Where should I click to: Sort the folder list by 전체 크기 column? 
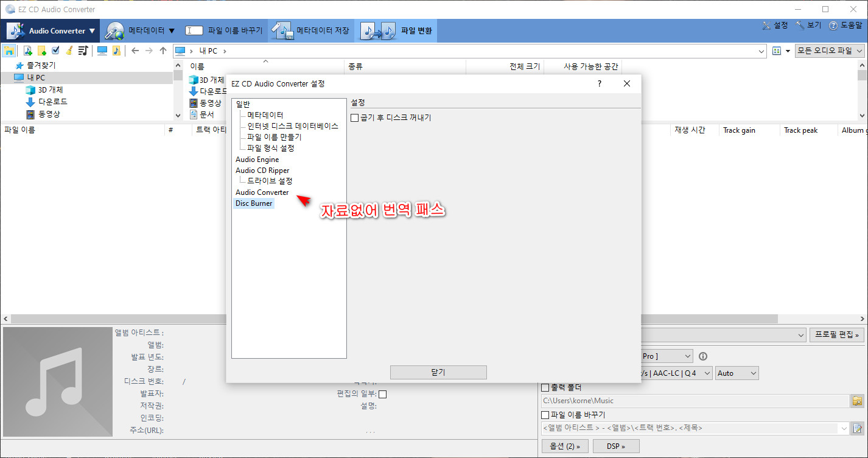click(505, 66)
